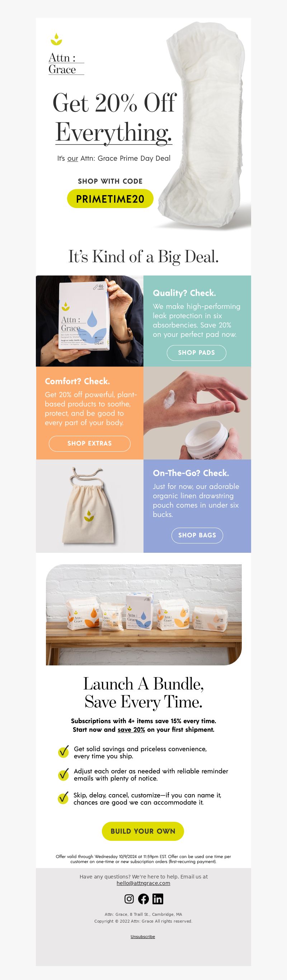287x980 pixels.
Task: Open the hello@attngrace.com email link
Action: [143, 883]
